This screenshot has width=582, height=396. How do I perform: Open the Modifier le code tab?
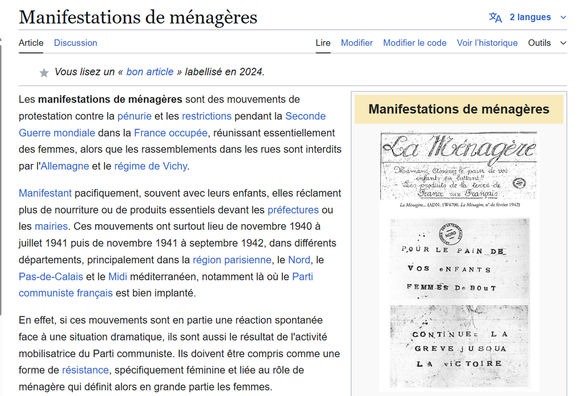pos(415,43)
